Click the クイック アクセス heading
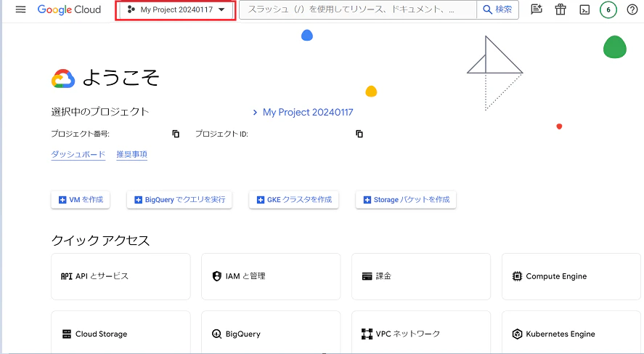This screenshot has height=354, width=644. [x=101, y=241]
